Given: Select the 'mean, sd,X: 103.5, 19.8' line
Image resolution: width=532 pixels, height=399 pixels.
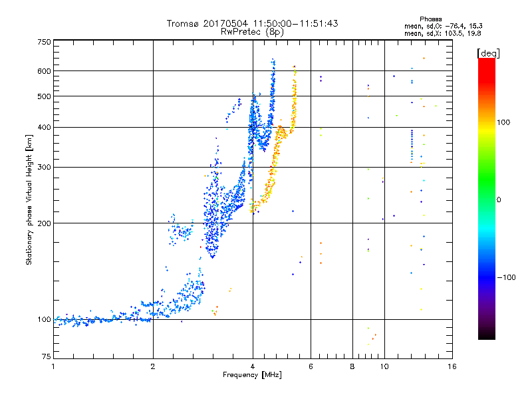Looking at the screenshot, I should coord(442,33).
